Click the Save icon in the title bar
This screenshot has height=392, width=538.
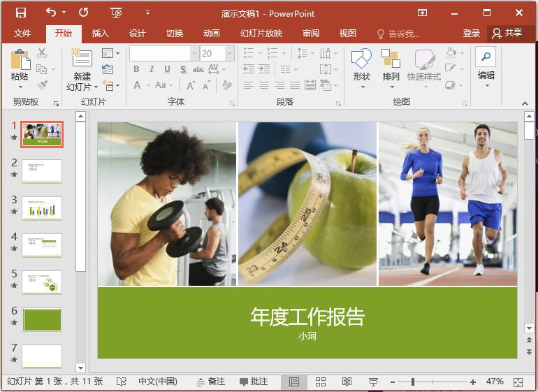click(x=21, y=13)
